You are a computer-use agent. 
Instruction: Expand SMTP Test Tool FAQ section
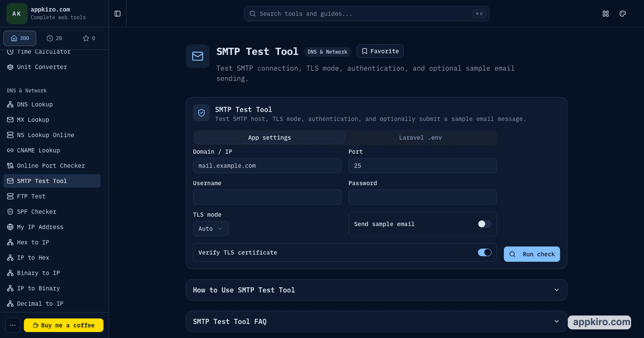pos(376,321)
